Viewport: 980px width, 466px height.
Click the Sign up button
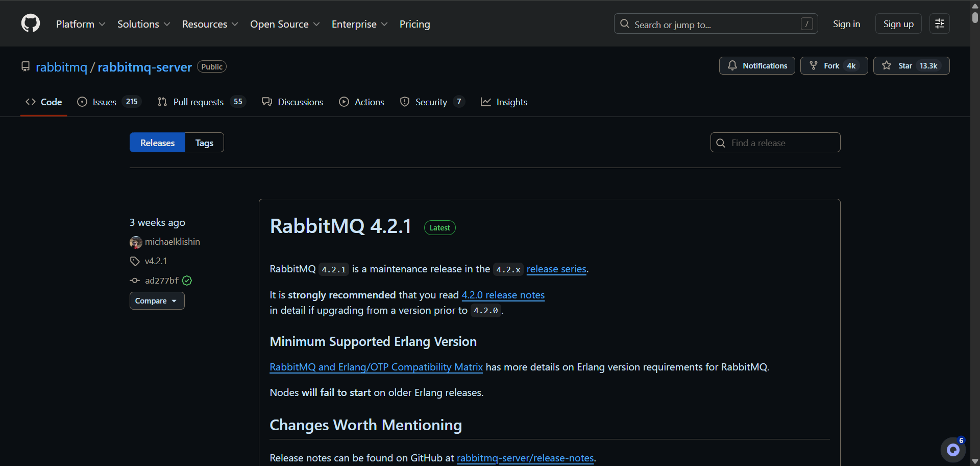[898, 24]
